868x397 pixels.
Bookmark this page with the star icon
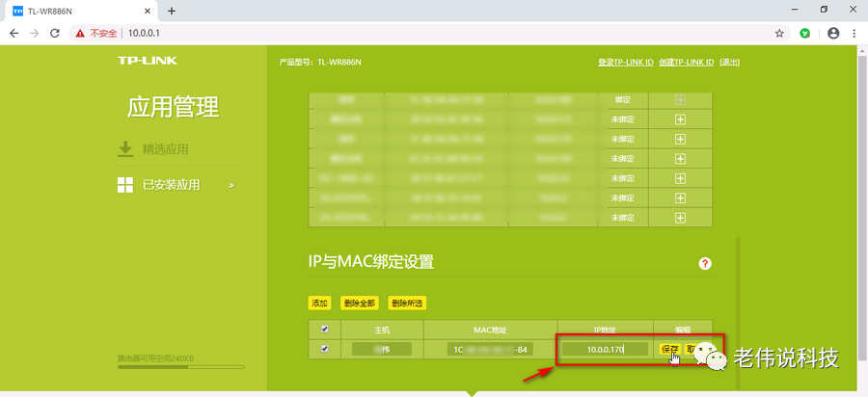(x=779, y=33)
